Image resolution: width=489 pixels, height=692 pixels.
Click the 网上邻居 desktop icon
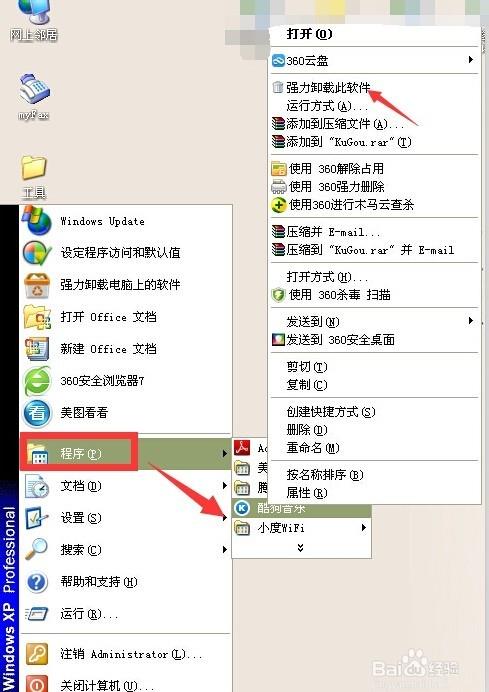pos(34,21)
